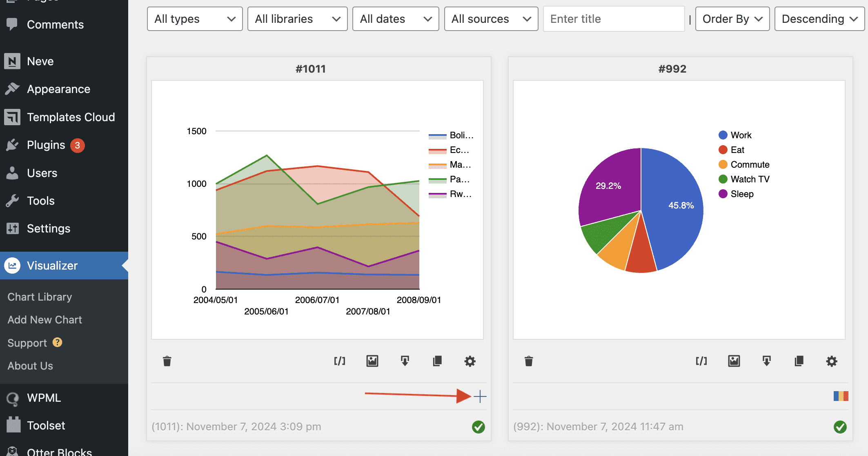868x456 pixels.
Task: Open the All types dropdown
Action: pos(195,19)
